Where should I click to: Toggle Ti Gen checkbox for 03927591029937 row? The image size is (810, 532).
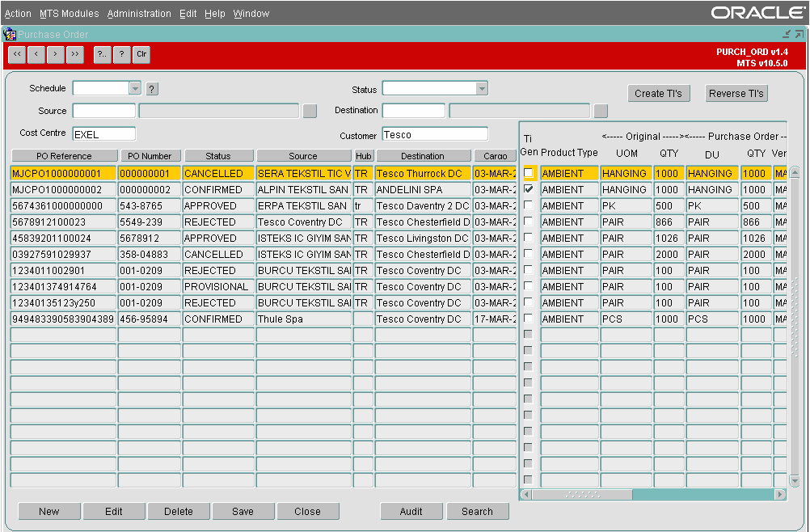529,254
